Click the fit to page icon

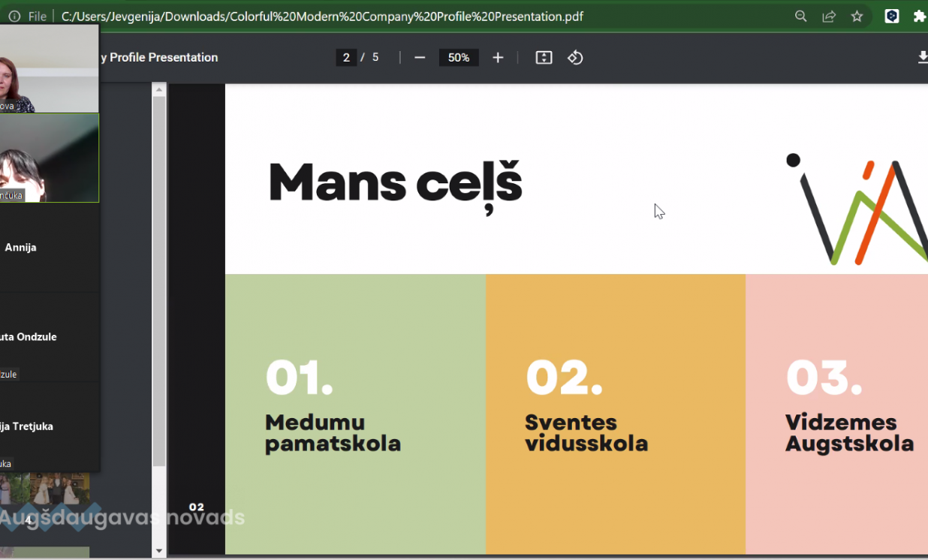(544, 58)
